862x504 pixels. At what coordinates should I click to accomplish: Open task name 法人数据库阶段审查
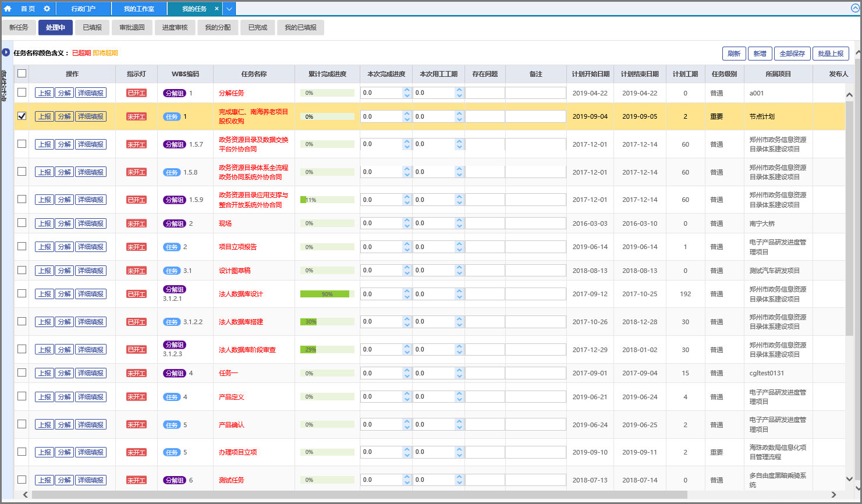click(247, 350)
